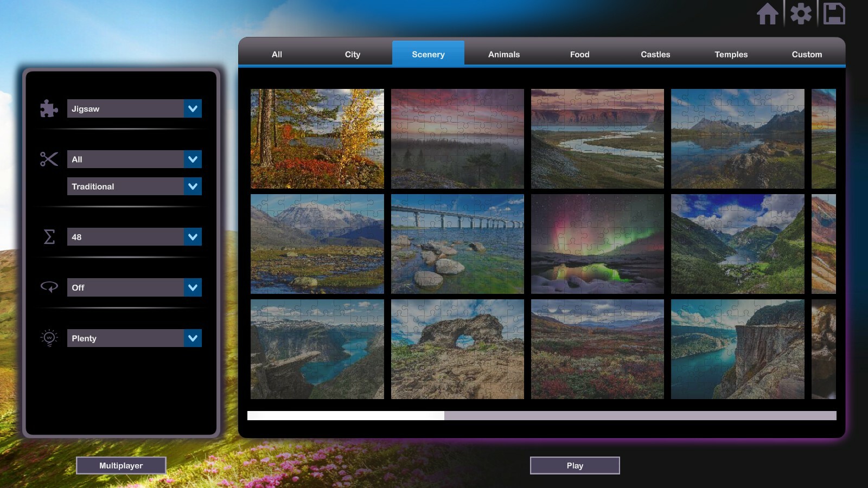Screen dimensions: 868x488
Task: Select the aurora borealis puzzle thumbnail
Action: [597, 243]
